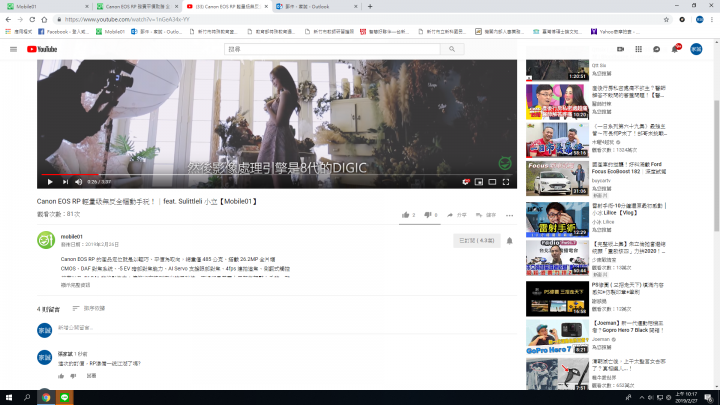Switch to the Outlook browser tab
The image size is (720, 405).
pos(316,6)
